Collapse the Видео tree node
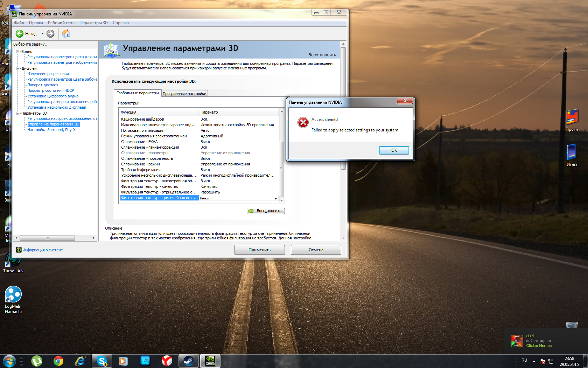 (x=18, y=52)
